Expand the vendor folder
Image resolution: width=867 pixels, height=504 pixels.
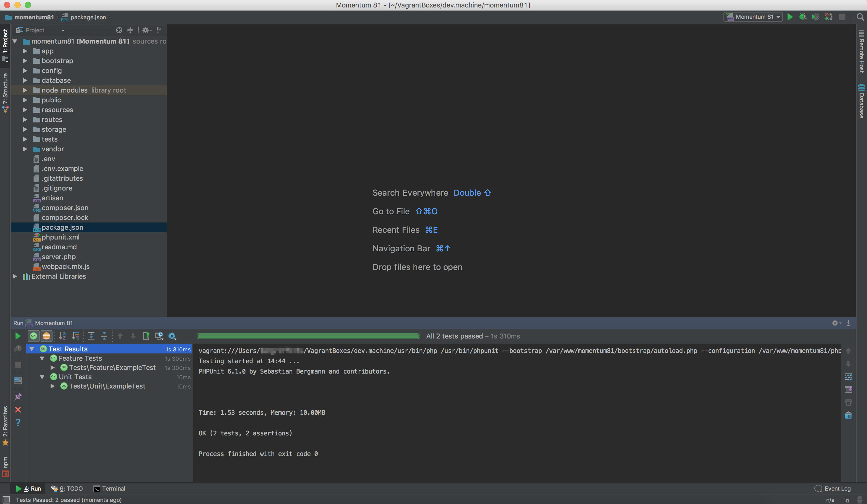(x=25, y=149)
